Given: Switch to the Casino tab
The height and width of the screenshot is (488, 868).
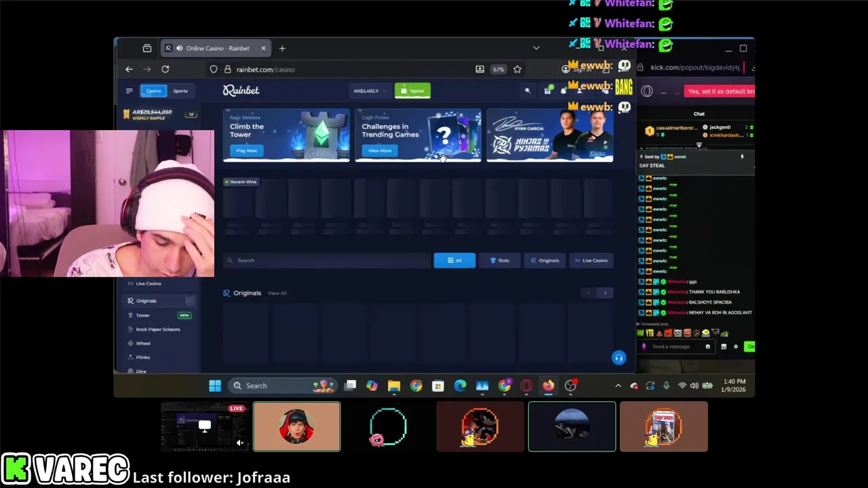Looking at the screenshot, I should click(154, 91).
